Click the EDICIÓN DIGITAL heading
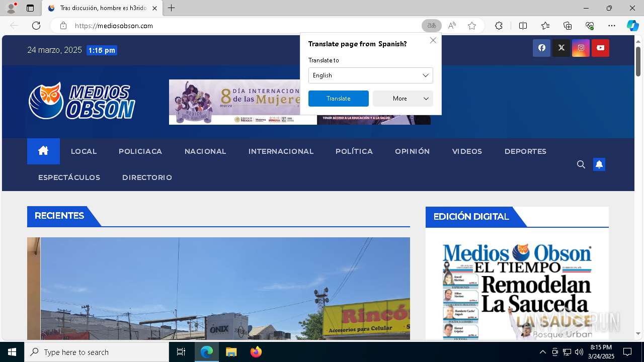Viewport: 644px width, 362px height. (471, 217)
